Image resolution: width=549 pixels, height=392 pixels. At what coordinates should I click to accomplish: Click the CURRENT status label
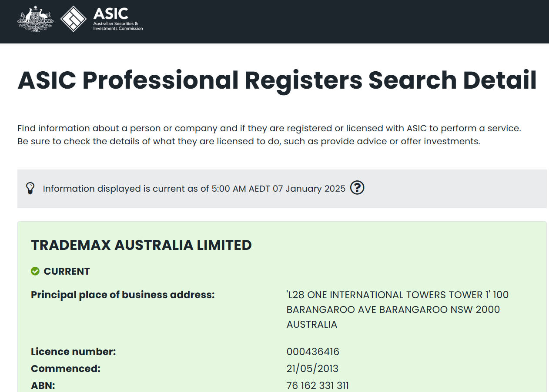click(x=67, y=271)
